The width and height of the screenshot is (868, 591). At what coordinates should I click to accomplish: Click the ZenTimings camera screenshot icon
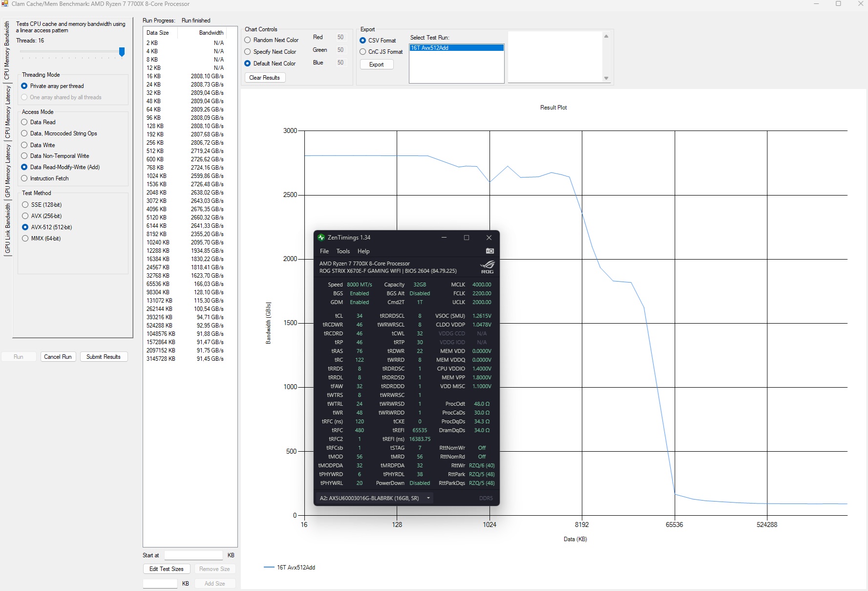[489, 251]
